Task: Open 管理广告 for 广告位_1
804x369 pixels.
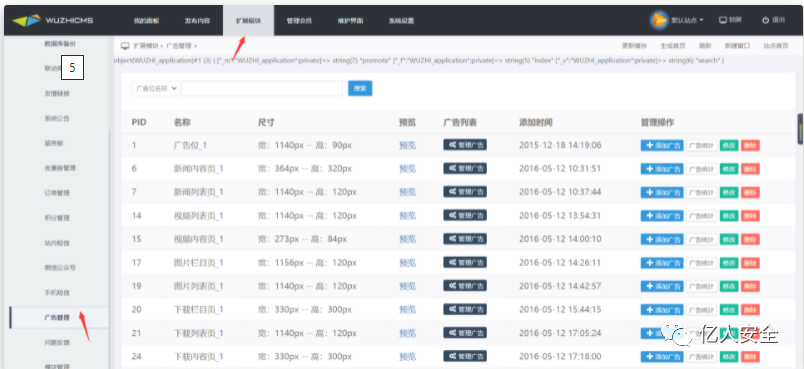Action: pyautogui.click(x=465, y=145)
